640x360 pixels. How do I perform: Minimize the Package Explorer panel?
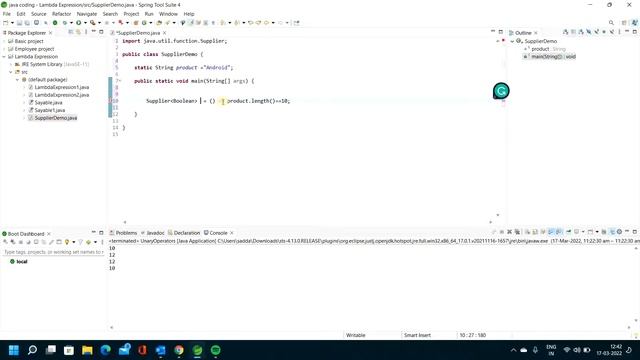[93, 31]
